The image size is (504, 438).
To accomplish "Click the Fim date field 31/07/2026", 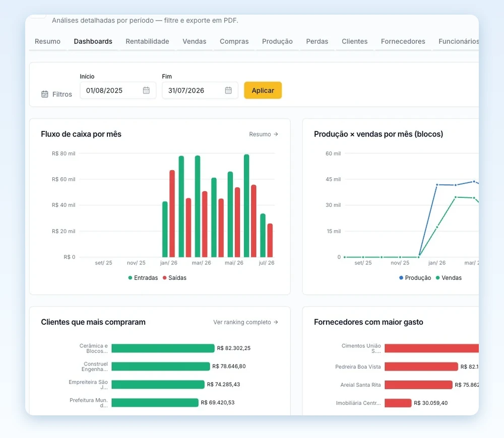I will [x=200, y=90].
